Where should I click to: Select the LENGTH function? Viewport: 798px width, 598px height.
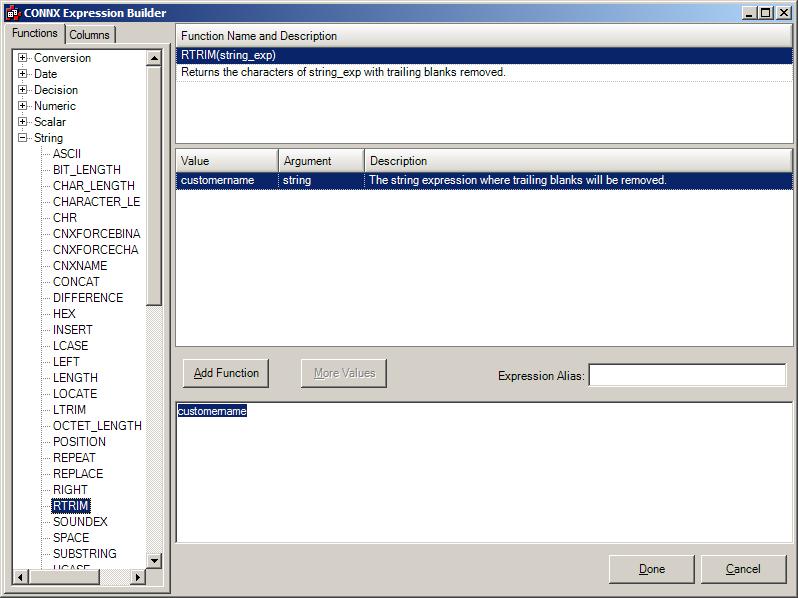[75, 378]
